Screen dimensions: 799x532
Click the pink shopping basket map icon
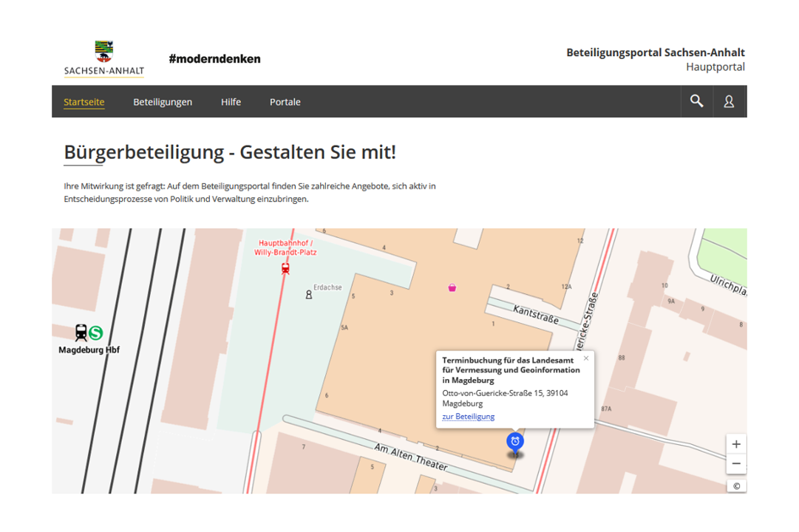[x=452, y=287]
